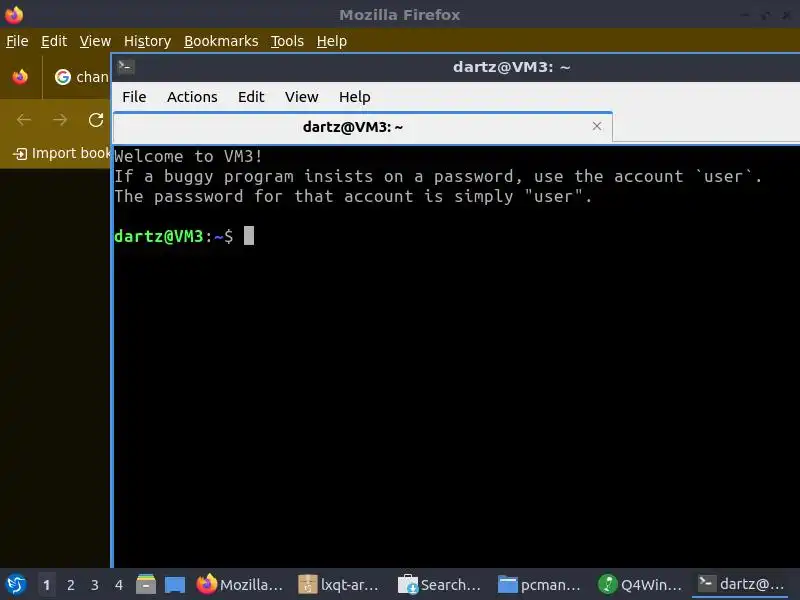
Task: Switch to Q4Wine taskbar entry
Action: pos(640,585)
